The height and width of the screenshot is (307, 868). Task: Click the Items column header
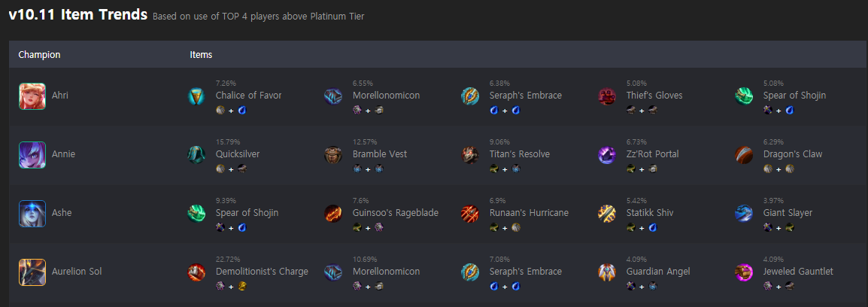(x=201, y=55)
